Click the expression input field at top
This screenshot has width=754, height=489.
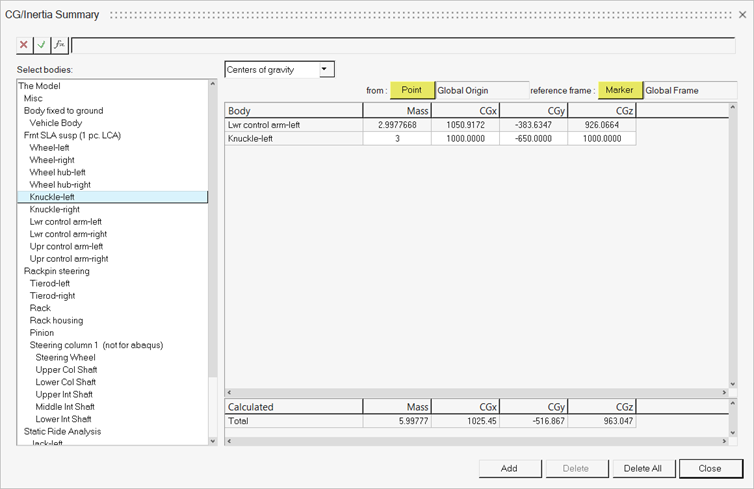400,45
